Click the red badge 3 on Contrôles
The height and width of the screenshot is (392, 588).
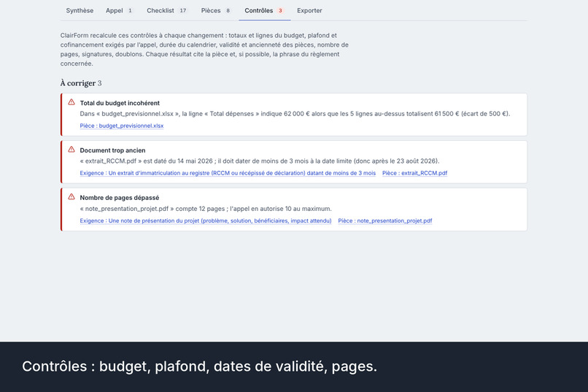point(280,10)
